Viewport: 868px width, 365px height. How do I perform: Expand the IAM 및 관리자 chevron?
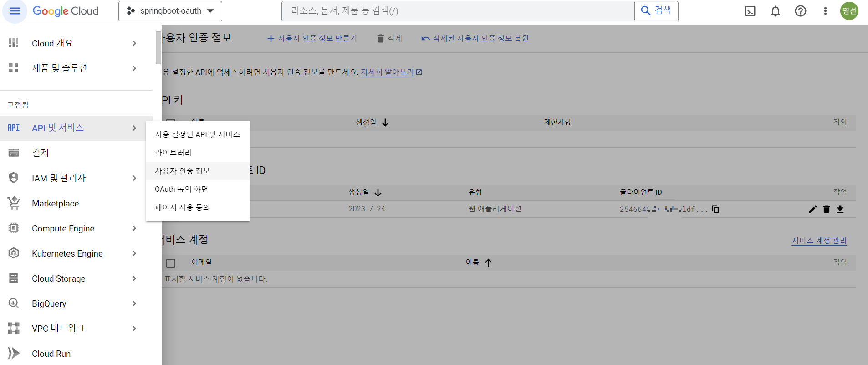point(134,178)
